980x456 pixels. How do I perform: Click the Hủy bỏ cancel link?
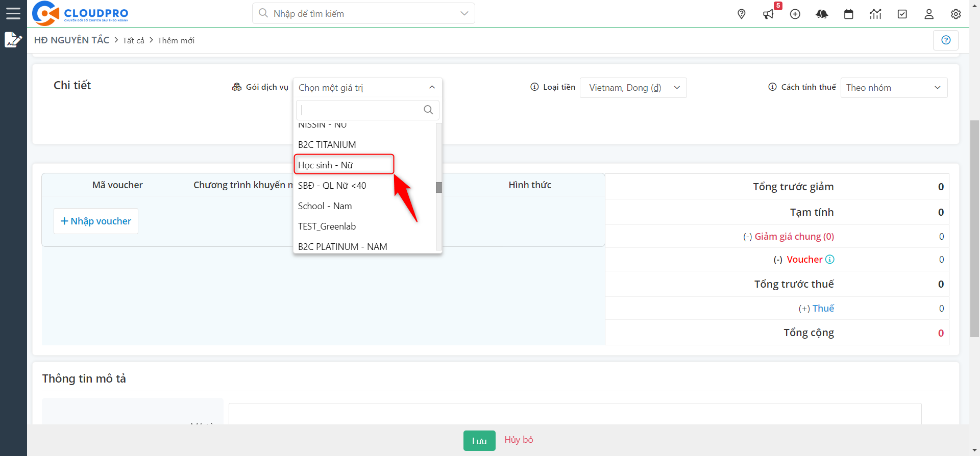pos(519,440)
